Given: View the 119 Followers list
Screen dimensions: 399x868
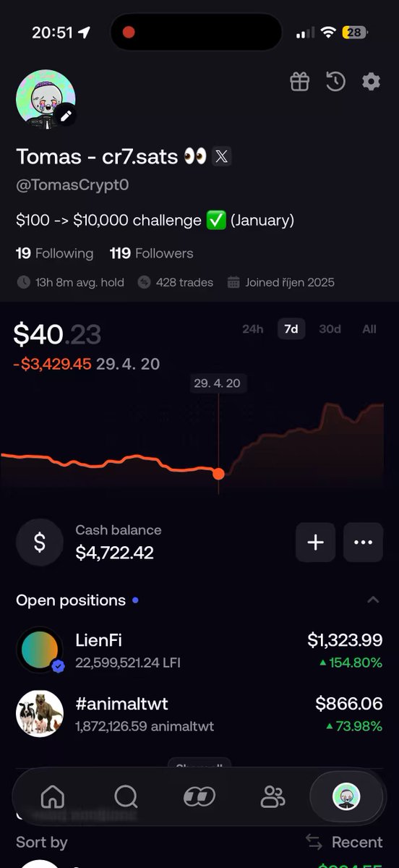Looking at the screenshot, I should (151, 253).
